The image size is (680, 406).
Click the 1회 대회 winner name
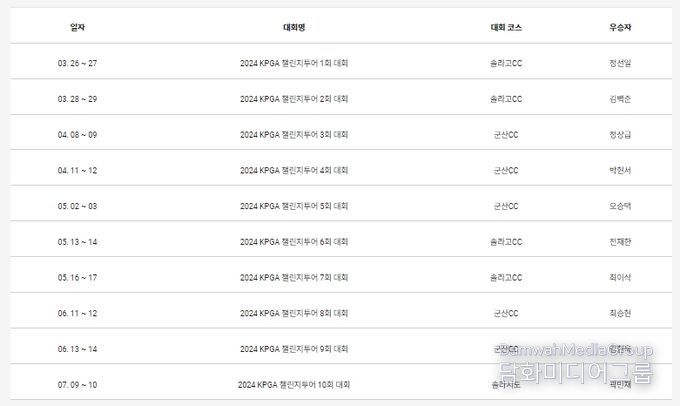pyautogui.click(x=620, y=63)
